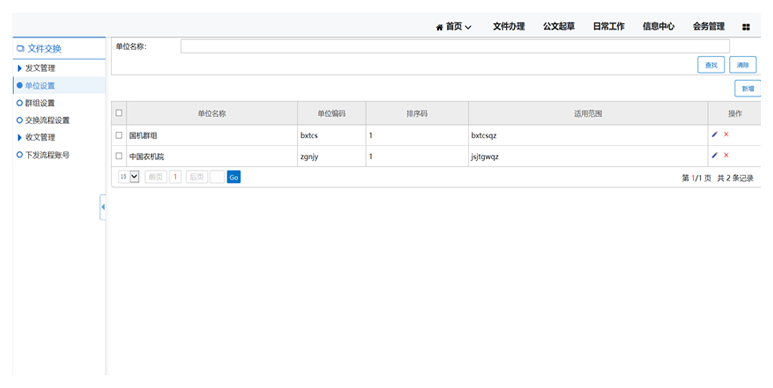Check the box for the 中国农机院 row
Image resolution: width=773 pixels, height=388 pixels.
[119, 156]
